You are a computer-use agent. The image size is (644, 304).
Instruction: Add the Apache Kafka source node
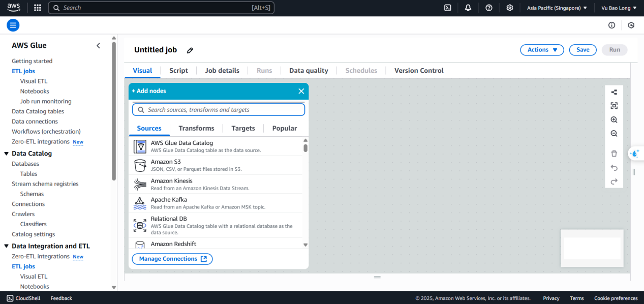[216, 203]
